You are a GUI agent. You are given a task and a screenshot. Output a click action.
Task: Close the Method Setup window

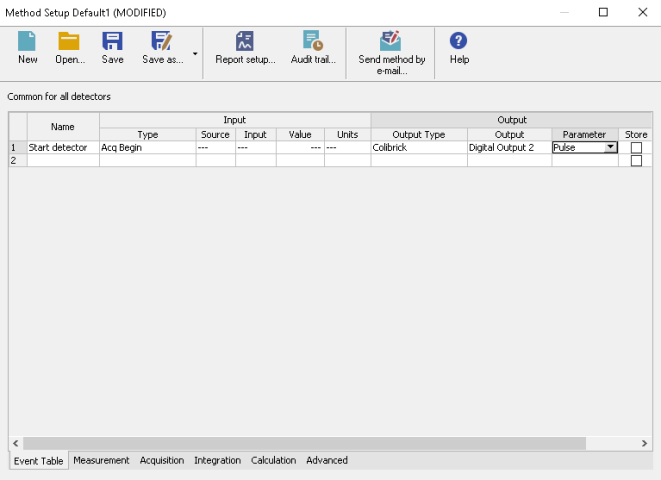[x=642, y=12]
